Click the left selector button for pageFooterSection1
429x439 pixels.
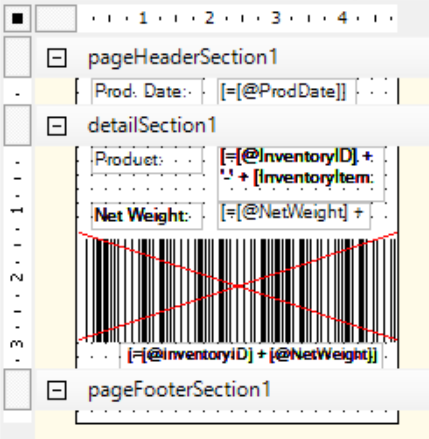[17, 389]
